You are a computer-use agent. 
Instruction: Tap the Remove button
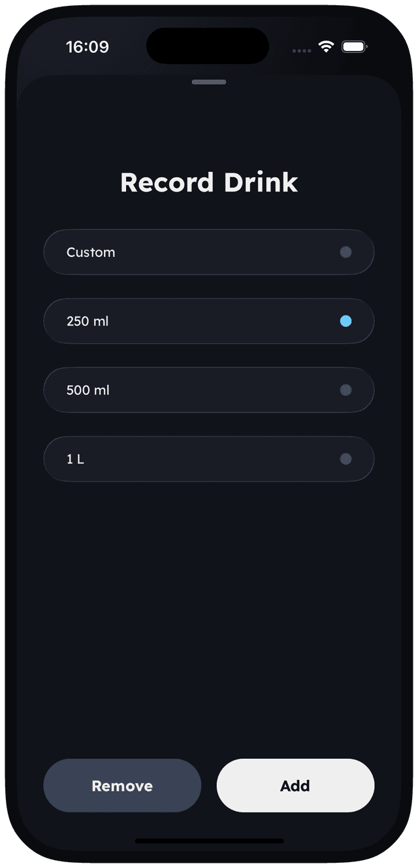pyautogui.click(x=122, y=786)
